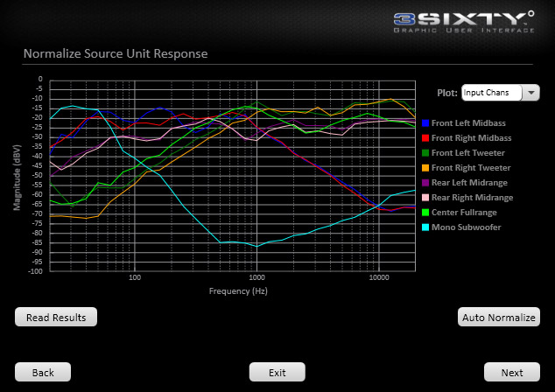This screenshot has height=392, width=555.
Task: Select the orange Front Right Tweeter swatch
Action: coord(425,168)
